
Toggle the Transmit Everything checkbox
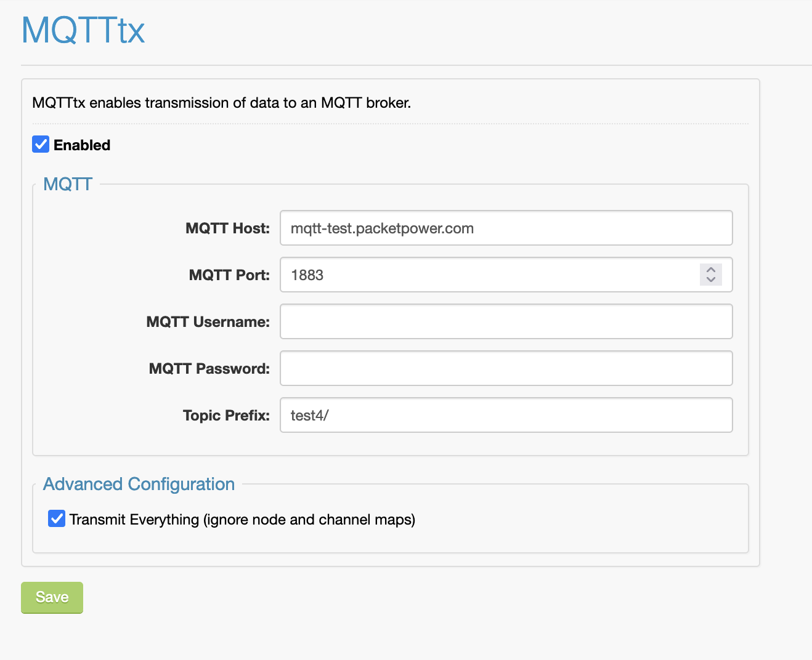click(x=57, y=519)
